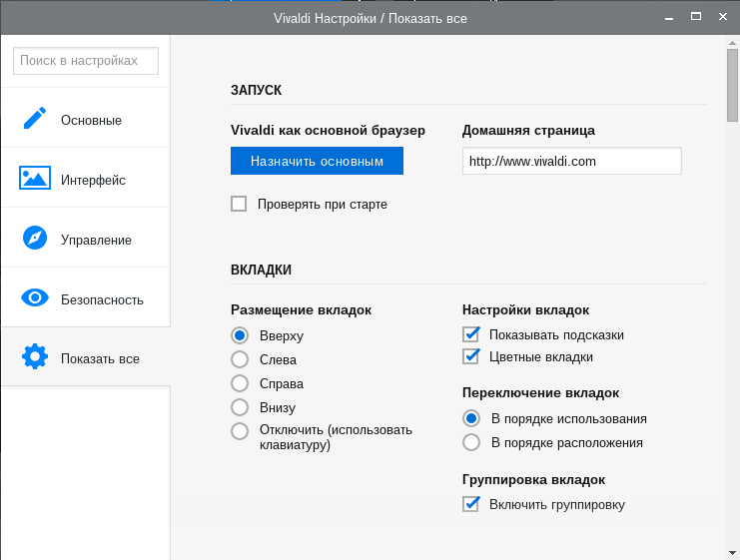Disable Цветные вкладки checkbox

point(471,356)
